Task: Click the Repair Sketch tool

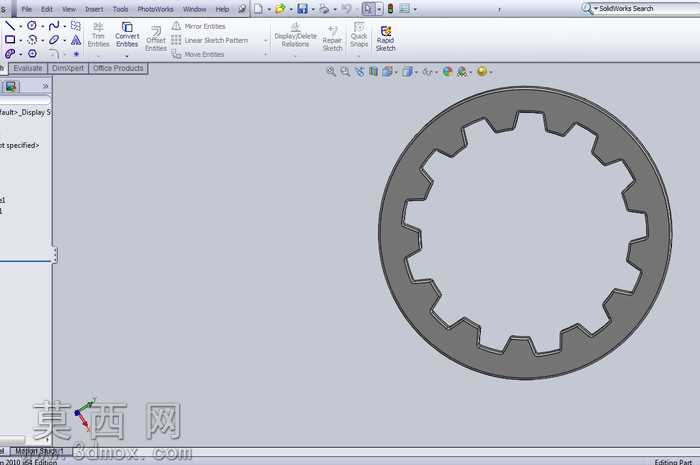Action: (332, 38)
